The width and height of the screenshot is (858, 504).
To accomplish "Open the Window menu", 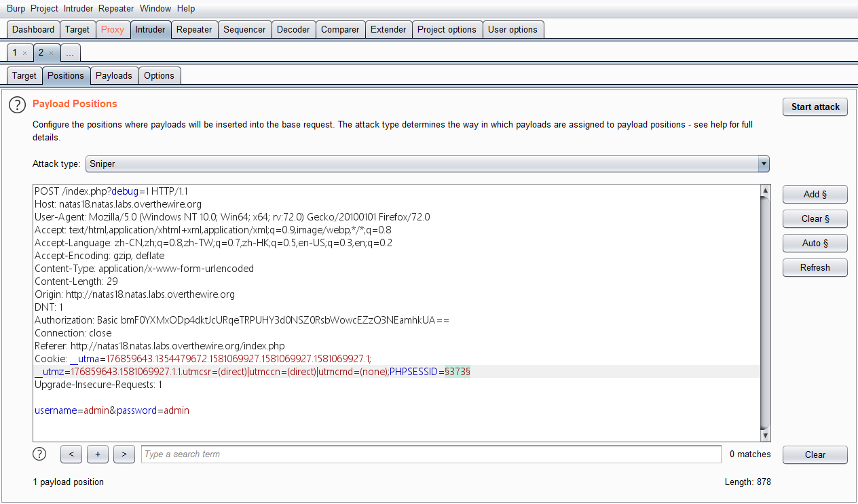I will (155, 9).
